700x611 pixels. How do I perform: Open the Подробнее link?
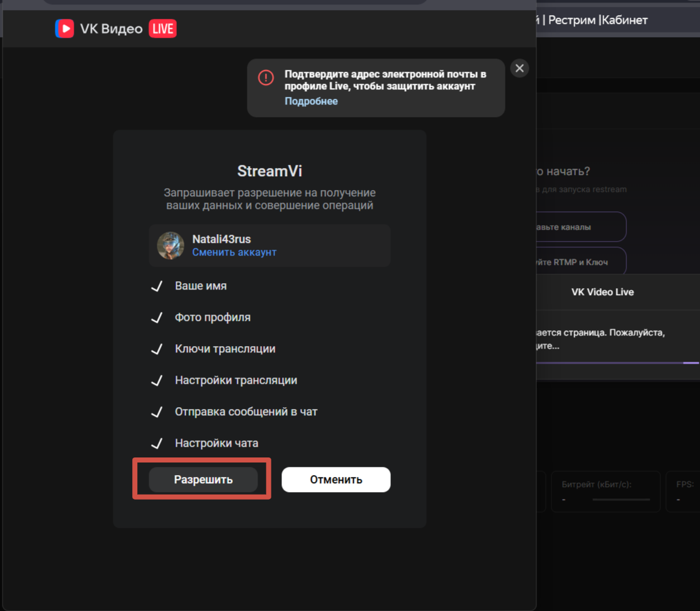(311, 101)
